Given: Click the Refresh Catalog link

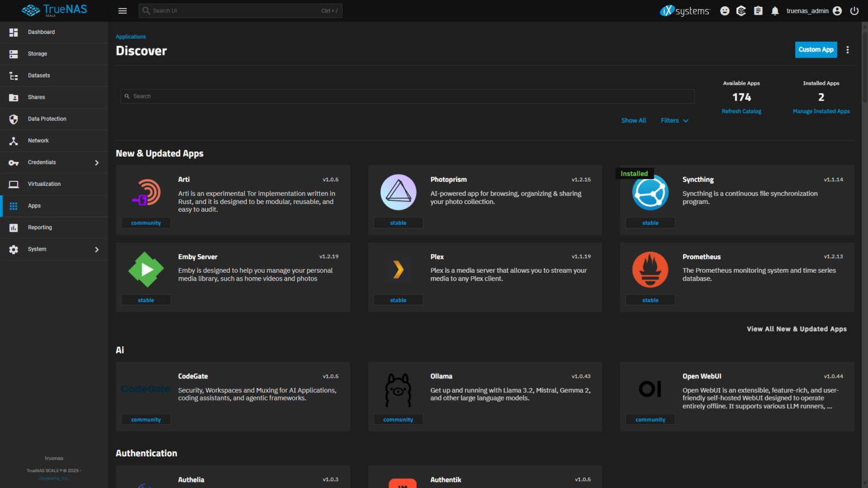Looking at the screenshot, I should click(741, 111).
